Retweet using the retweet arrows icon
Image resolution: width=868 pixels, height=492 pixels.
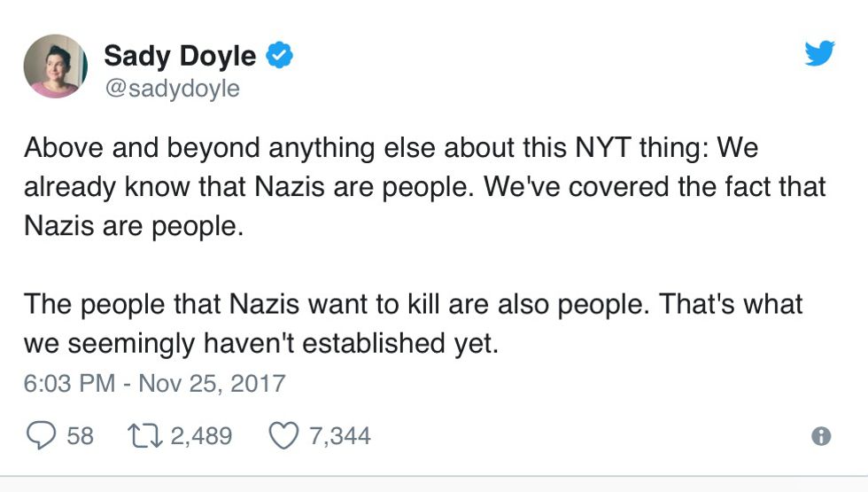click(146, 435)
